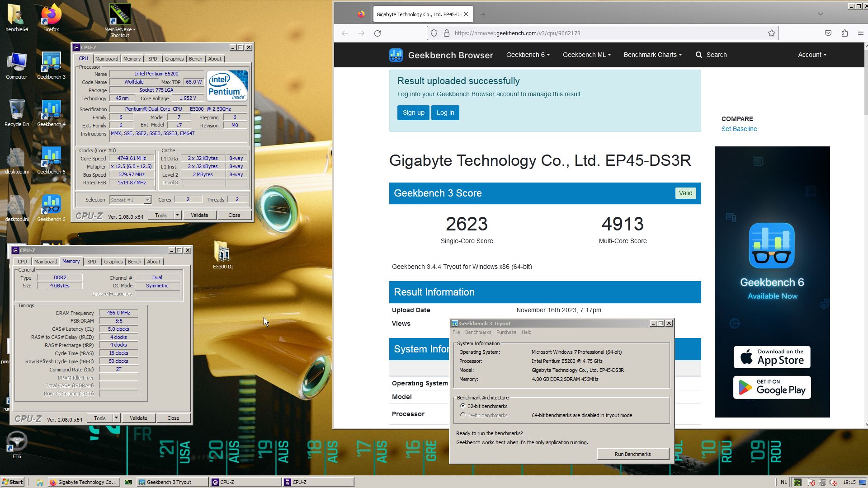The image size is (868, 488).
Task: Launch the Geekbench 4 desktop shortcut
Action: click(51, 113)
